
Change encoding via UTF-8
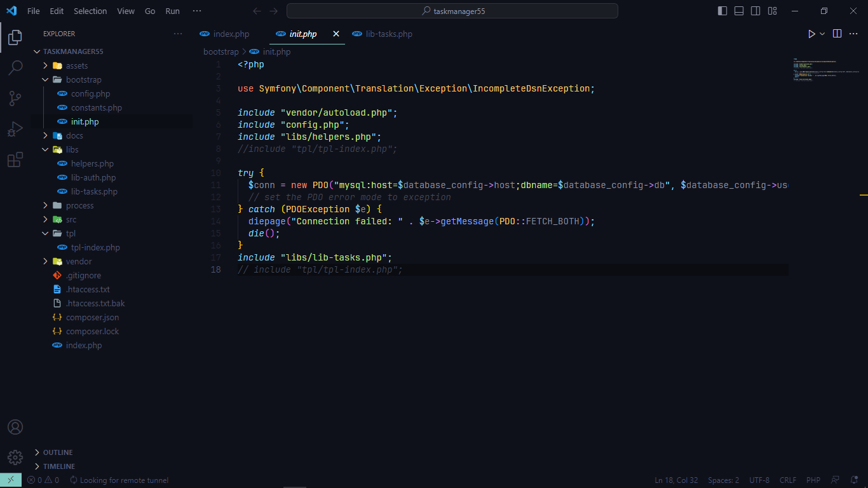[x=759, y=480]
